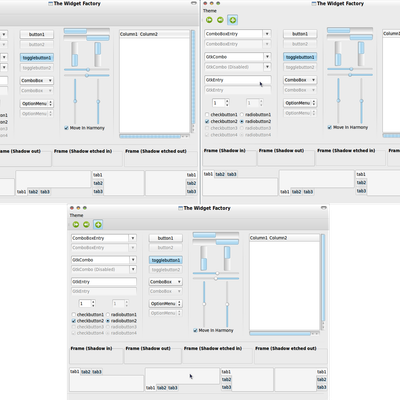Image resolution: width=400 pixels, height=400 pixels.
Task: Click the top progress bar in the upper-right window
Action: point(350,30)
